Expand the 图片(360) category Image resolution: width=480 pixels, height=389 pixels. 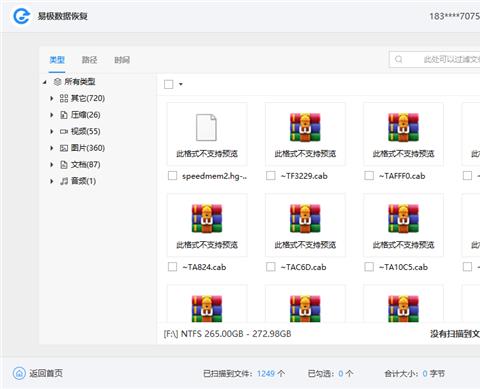coord(51,148)
